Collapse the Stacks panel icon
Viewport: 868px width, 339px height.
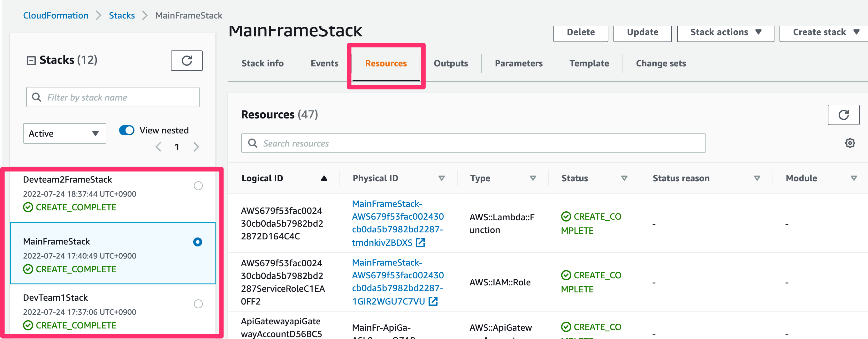(31, 61)
